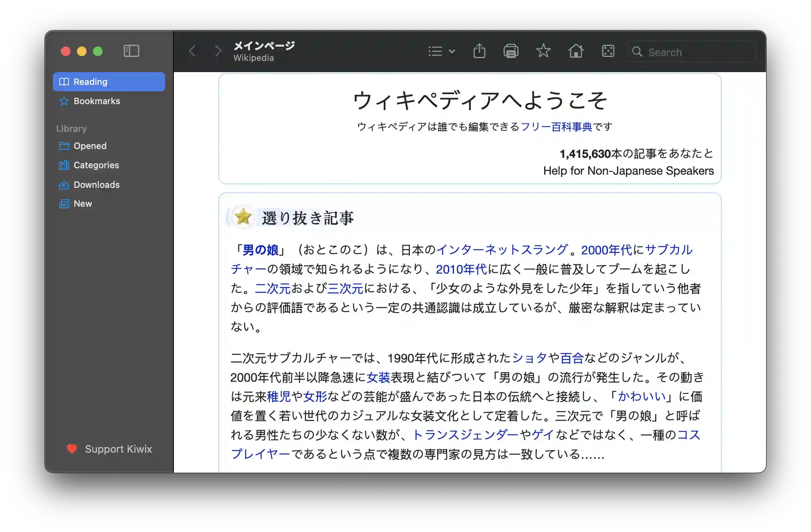Open the New library section
The height and width of the screenshot is (532, 811).
click(x=109, y=204)
